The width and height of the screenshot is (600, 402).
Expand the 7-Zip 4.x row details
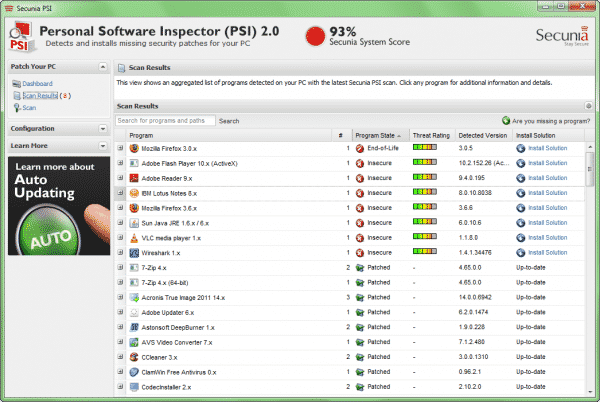coord(120,268)
